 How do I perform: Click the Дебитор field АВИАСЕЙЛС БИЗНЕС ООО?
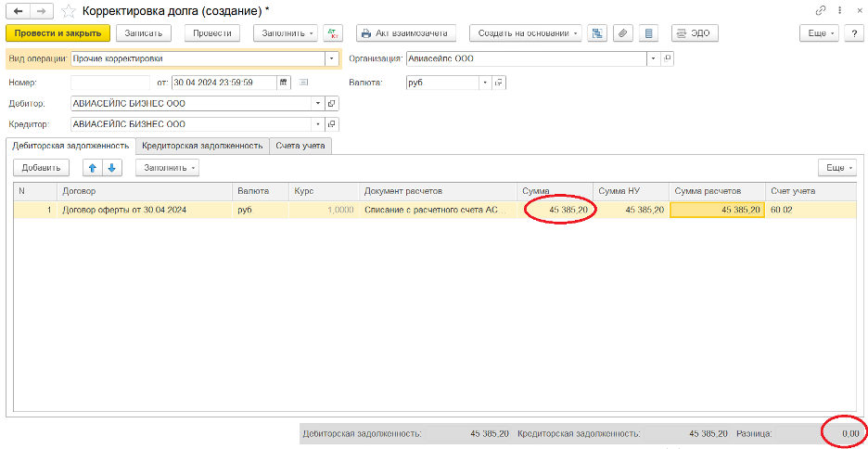point(192,104)
